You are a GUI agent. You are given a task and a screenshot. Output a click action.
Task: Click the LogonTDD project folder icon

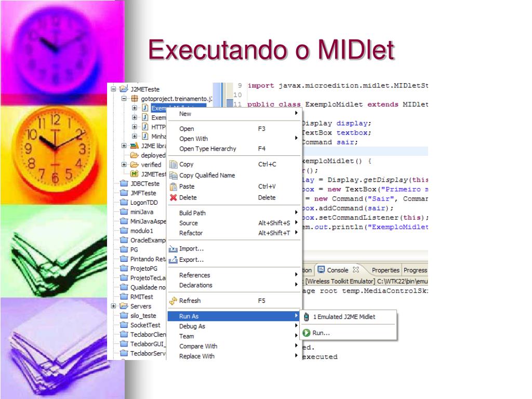coord(124,202)
